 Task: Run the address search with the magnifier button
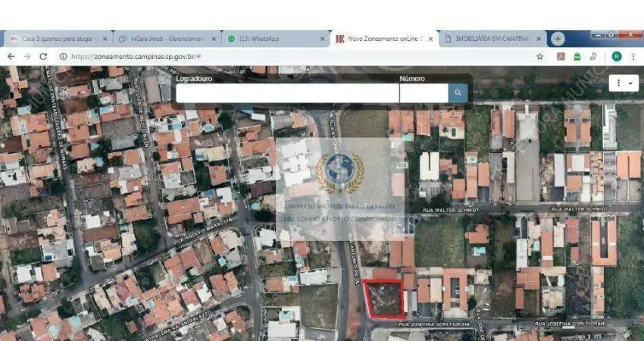coord(458,93)
